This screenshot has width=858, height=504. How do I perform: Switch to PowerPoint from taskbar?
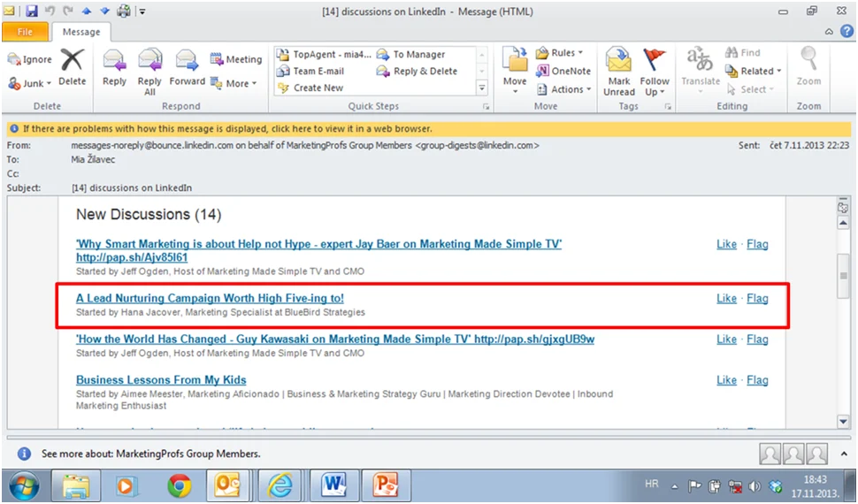point(386,486)
